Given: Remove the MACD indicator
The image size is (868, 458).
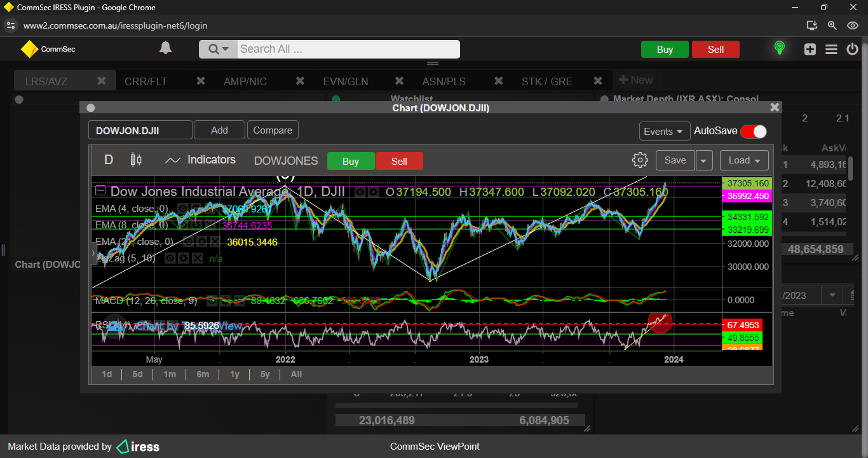Looking at the screenshot, I should pyautogui.click(x=239, y=301).
